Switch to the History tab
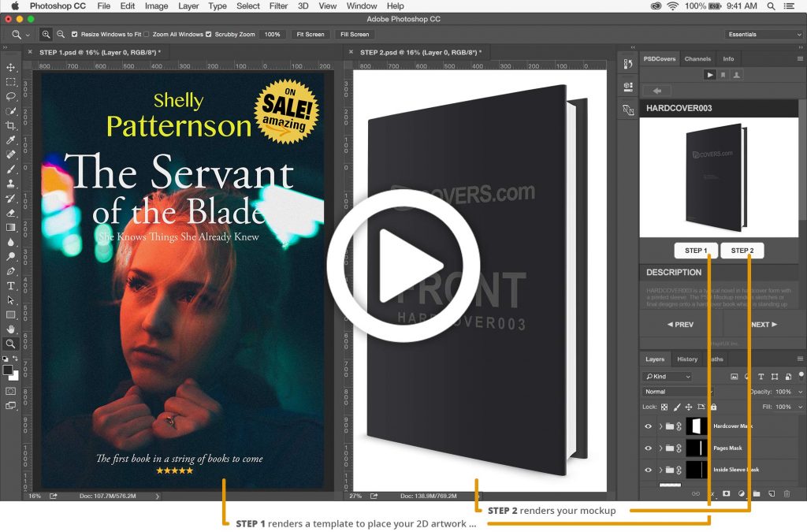Viewport: 807px width, 532px height. 687,359
